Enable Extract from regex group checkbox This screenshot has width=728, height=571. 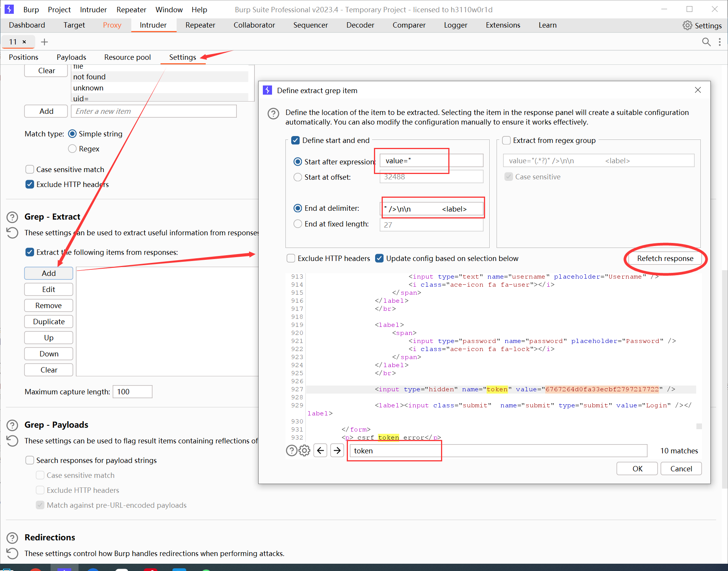pos(507,140)
